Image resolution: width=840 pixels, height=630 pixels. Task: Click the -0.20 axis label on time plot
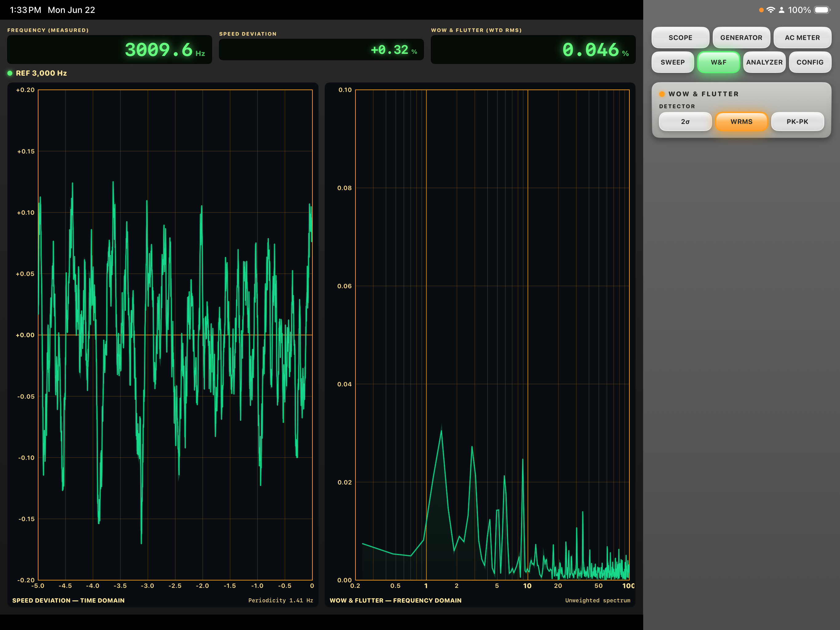point(26,580)
